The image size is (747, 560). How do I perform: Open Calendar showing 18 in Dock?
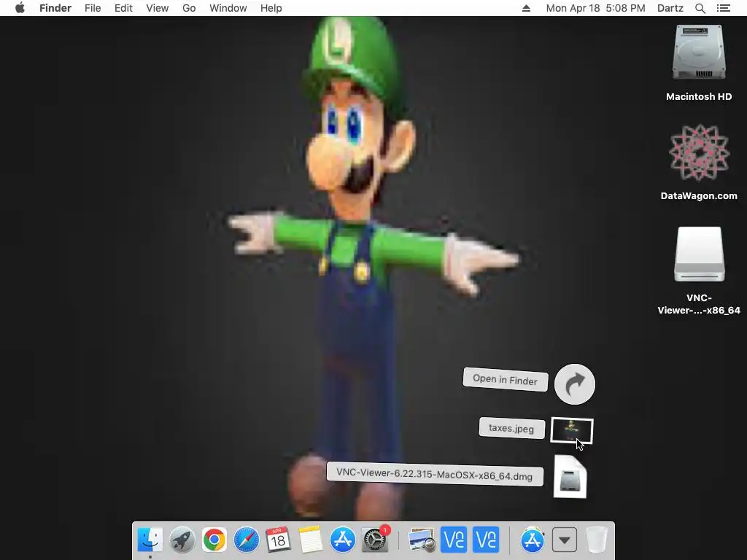pyautogui.click(x=278, y=540)
